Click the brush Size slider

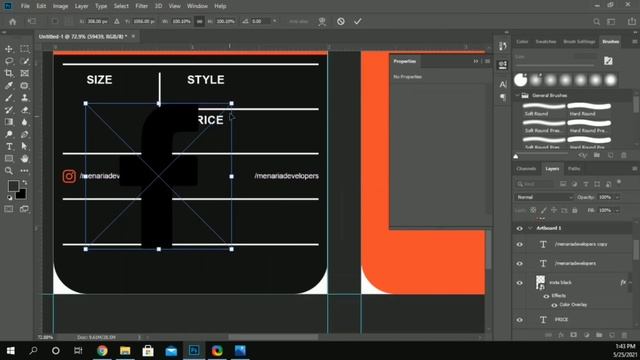pyautogui.click(x=555, y=65)
